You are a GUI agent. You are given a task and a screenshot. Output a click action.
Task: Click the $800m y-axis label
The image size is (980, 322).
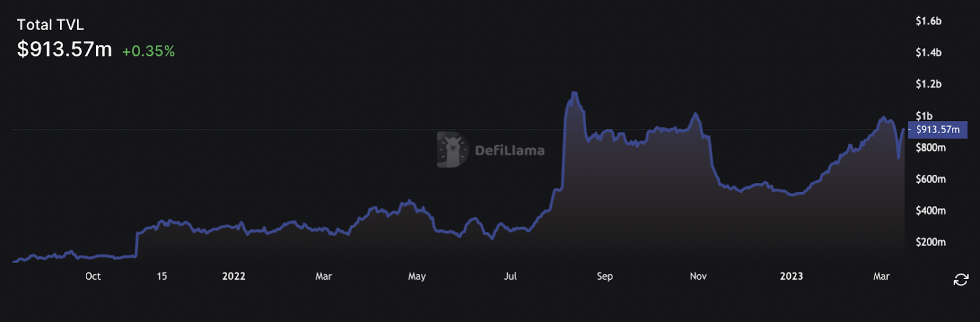pos(931,147)
